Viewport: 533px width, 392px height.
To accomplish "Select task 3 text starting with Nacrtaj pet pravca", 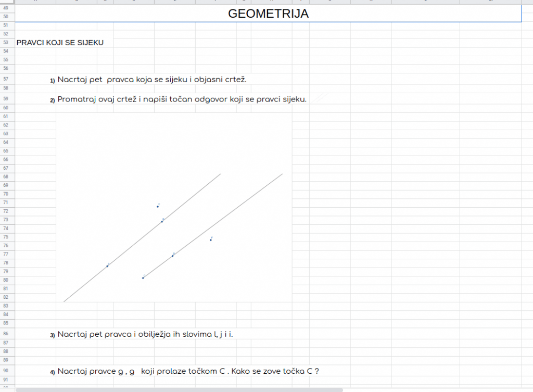I will click(145, 334).
